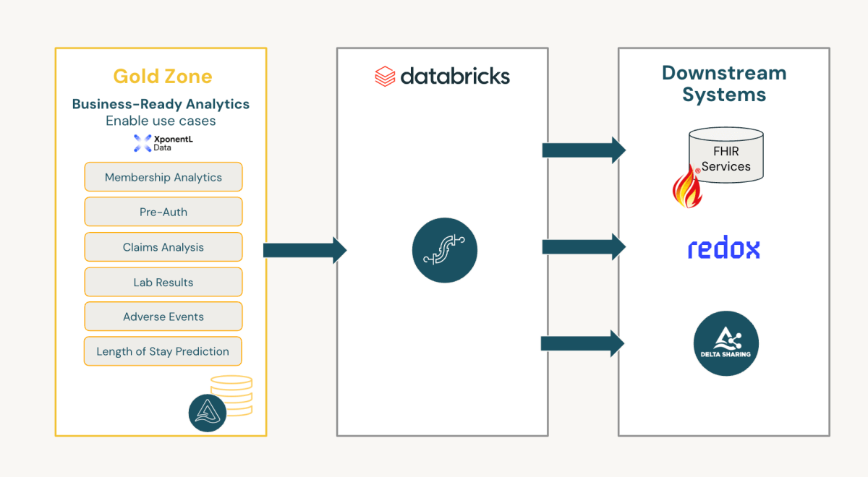This screenshot has width=868, height=477.
Task: Click the Gold Zone heading
Action: pyautogui.click(x=163, y=76)
